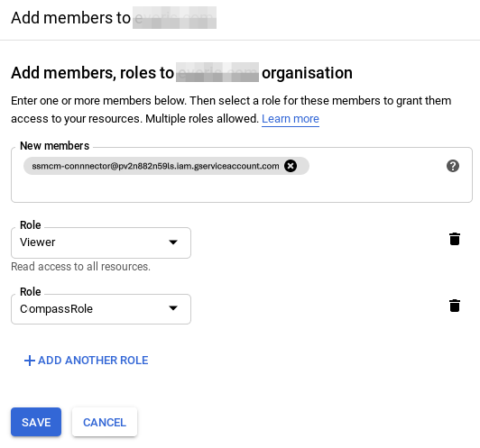Screen dimensions: 480x448
Task: Expand the Viewer role dropdown arrow
Action: pyautogui.click(x=173, y=242)
